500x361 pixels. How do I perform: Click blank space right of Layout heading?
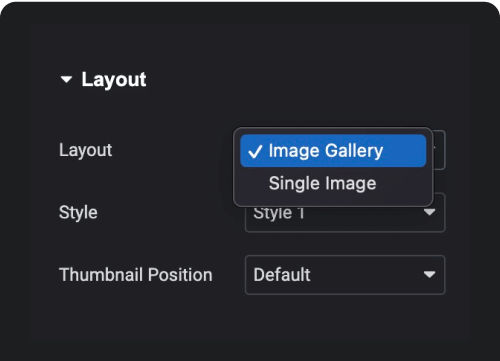pyautogui.click(x=300, y=80)
